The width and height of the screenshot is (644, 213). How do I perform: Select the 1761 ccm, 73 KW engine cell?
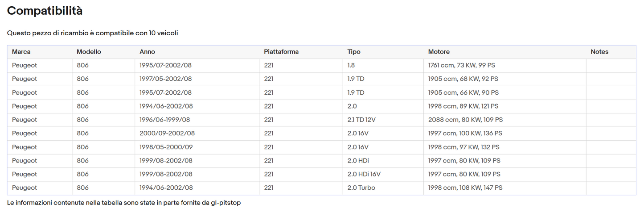pyautogui.click(x=461, y=65)
